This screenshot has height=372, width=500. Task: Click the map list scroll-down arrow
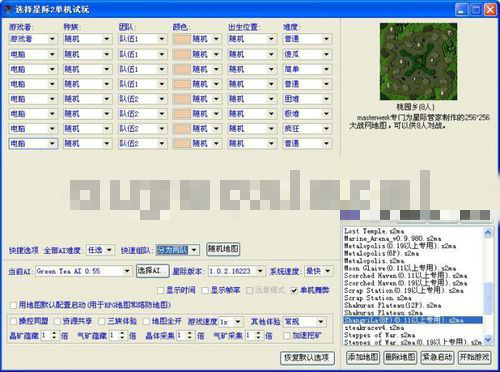[x=487, y=340]
